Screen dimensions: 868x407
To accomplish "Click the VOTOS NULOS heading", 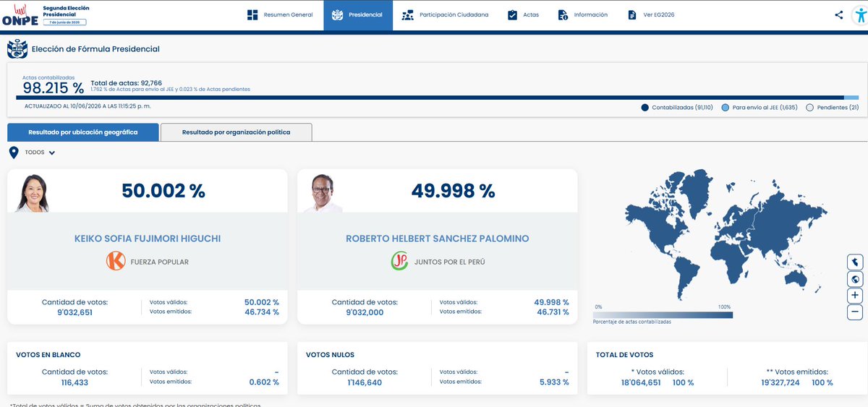I will 330,355.
